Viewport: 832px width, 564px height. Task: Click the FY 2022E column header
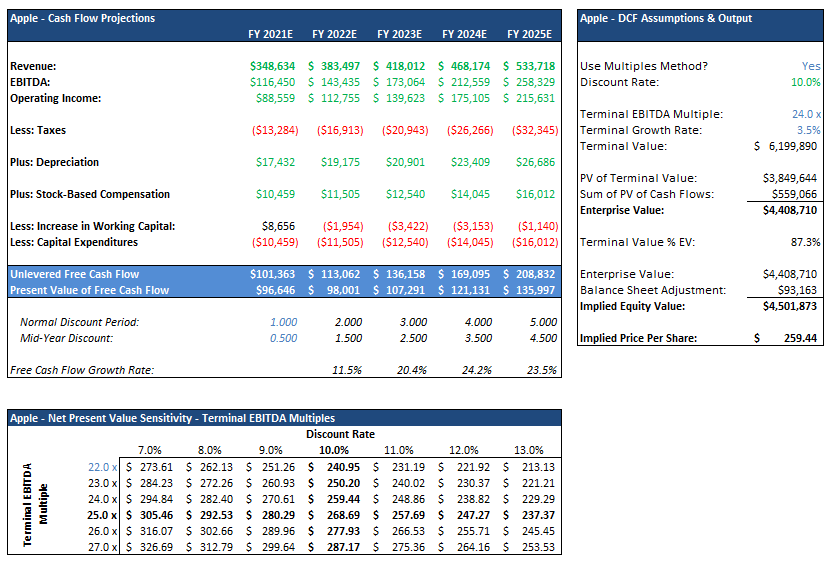pyautogui.click(x=334, y=34)
